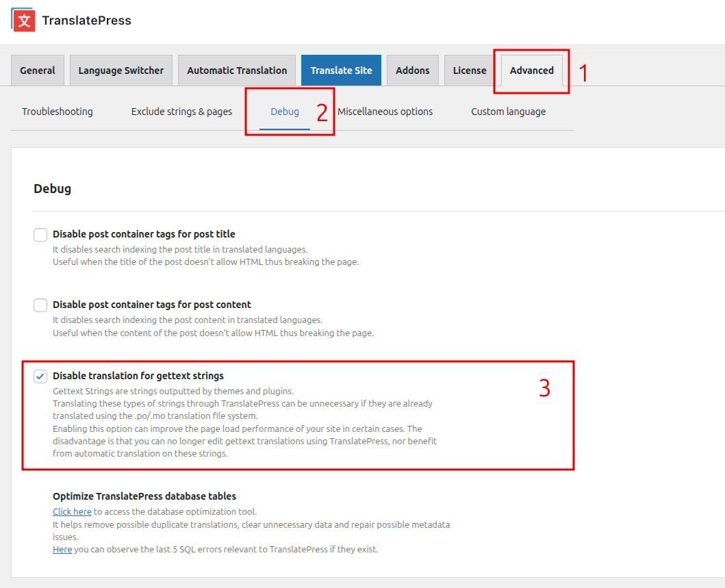This screenshot has width=725, height=588.
Task: Switch to Exclude strings & pages
Action: [181, 112]
